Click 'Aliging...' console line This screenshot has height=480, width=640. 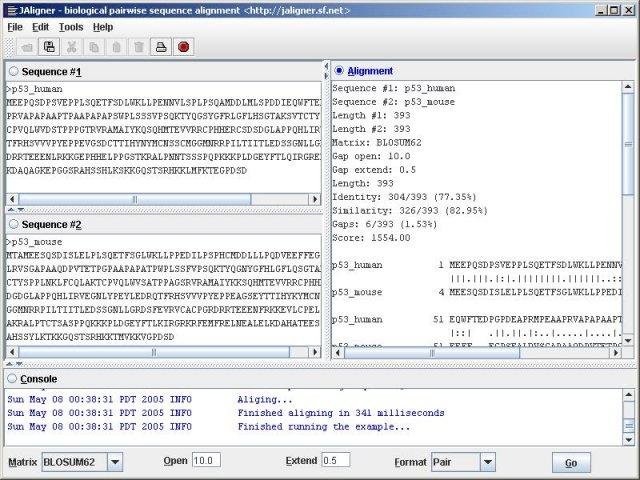coord(265,400)
